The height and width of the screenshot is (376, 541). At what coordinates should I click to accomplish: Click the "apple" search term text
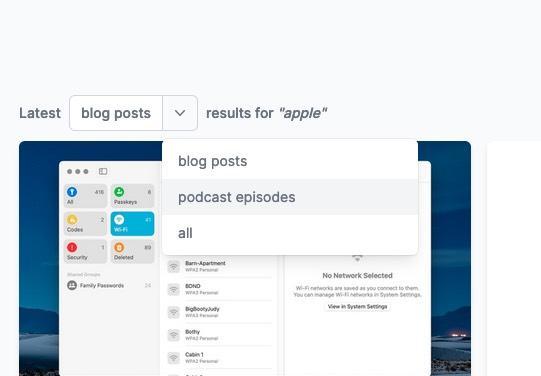coord(303,113)
